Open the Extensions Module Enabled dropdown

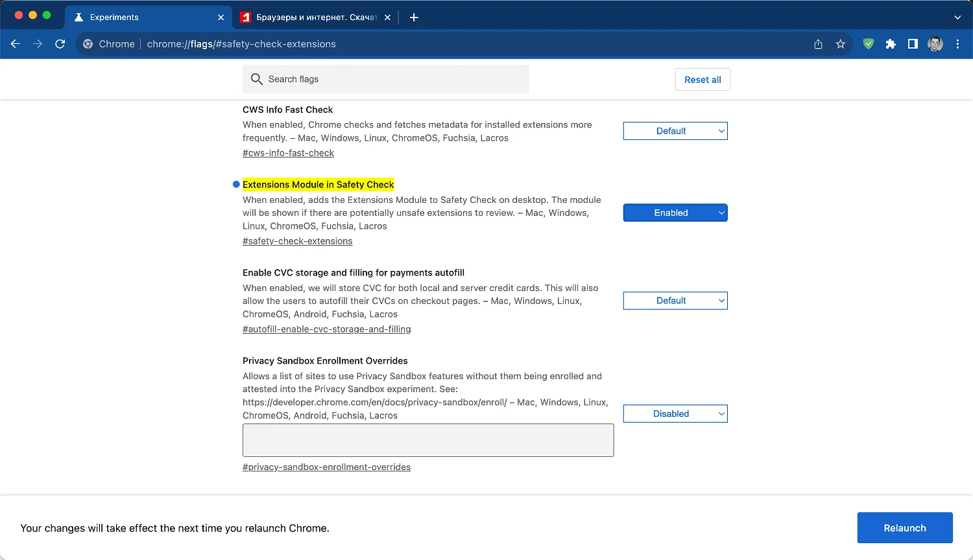(x=675, y=213)
